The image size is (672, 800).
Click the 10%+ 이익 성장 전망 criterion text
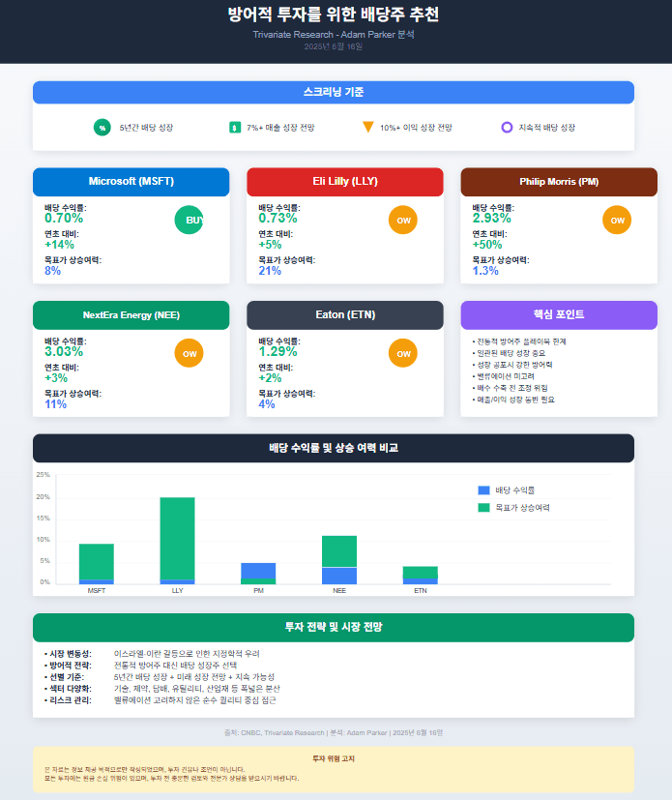point(416,128)
